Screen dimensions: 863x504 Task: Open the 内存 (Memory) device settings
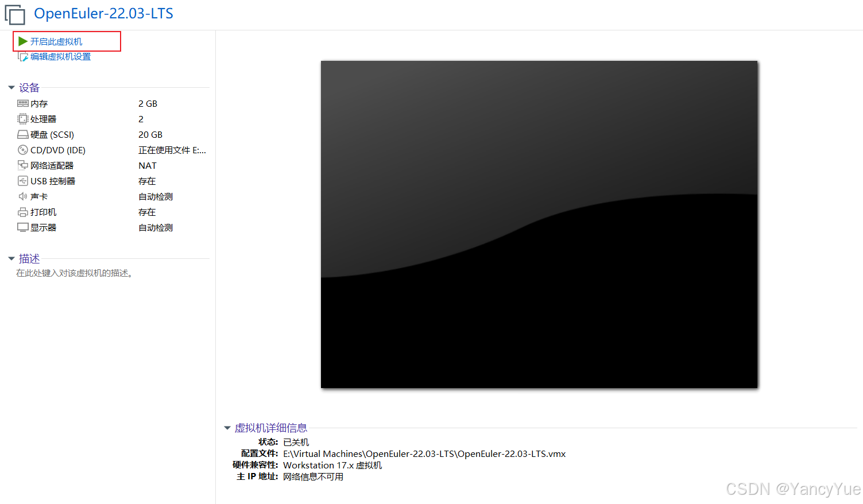[x=38, y=103]
